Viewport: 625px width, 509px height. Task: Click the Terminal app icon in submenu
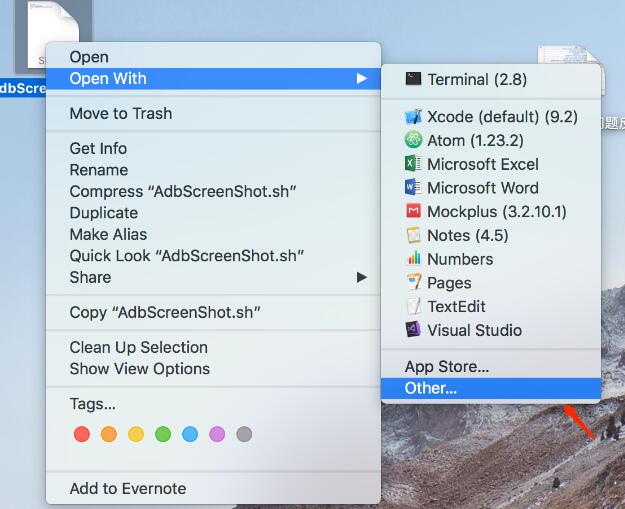(413, 79)
